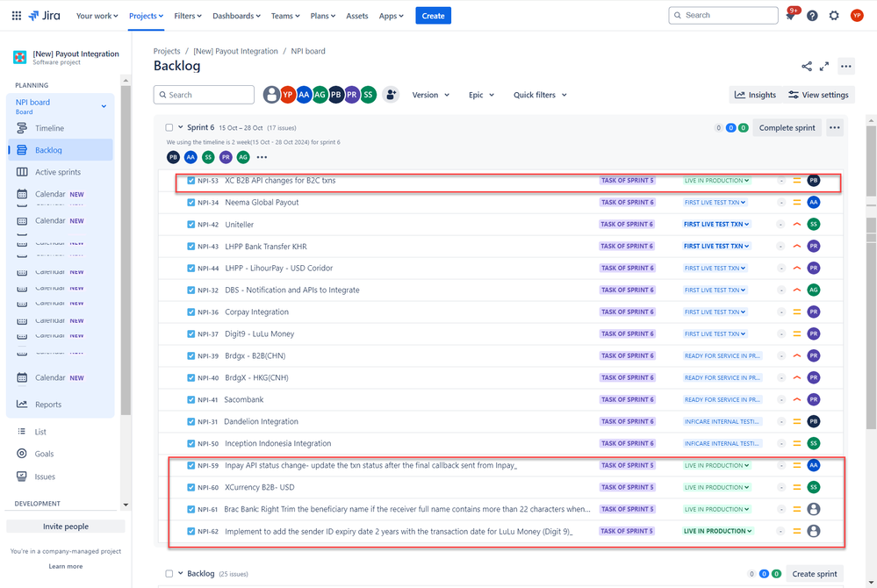Open the Quick filters dropdown
This screenshot has height=588, width=877.
click(x=540, y=95)
